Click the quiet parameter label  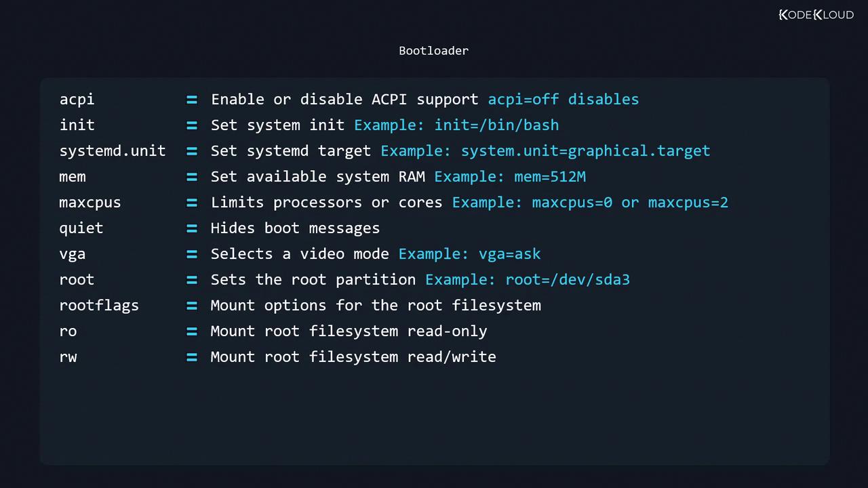coord(81,228)
